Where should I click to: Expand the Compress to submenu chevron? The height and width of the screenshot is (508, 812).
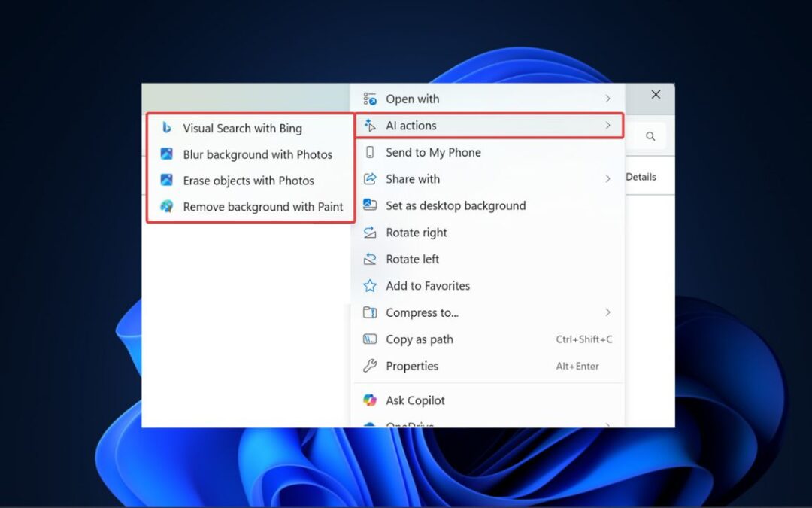point(607,312)
